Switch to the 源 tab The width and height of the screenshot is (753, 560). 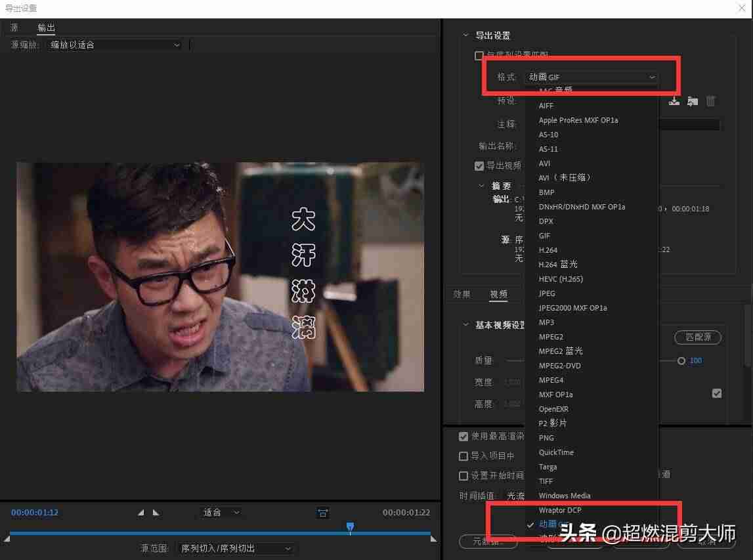tap(14, 28)
